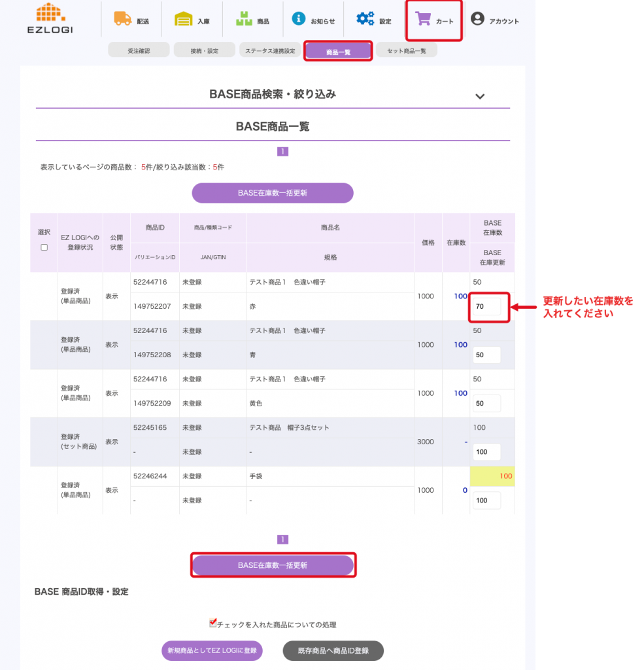Click the bottom BASE在庫数一括更新 button
This screenshot has width=644, height=670.
pos(272,565)
